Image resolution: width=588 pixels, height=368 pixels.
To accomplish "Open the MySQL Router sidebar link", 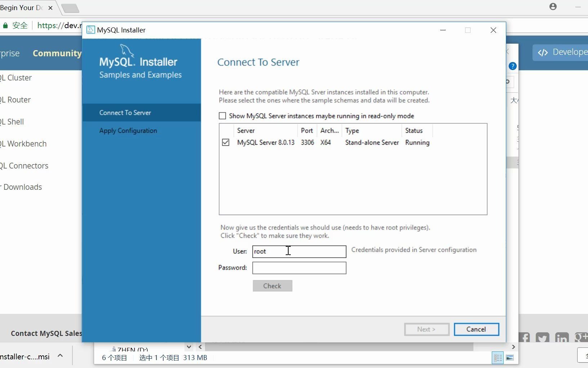I will (15, 100).
